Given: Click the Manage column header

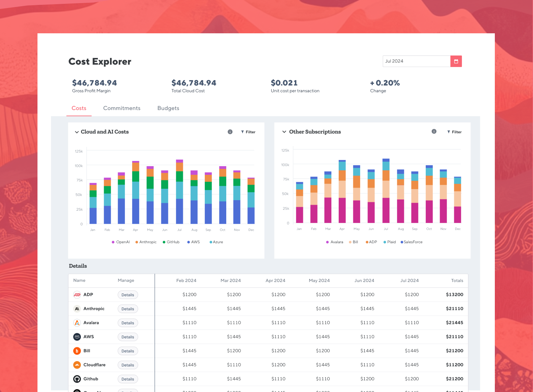Looking at the screenshot, I should click(126, 280).
